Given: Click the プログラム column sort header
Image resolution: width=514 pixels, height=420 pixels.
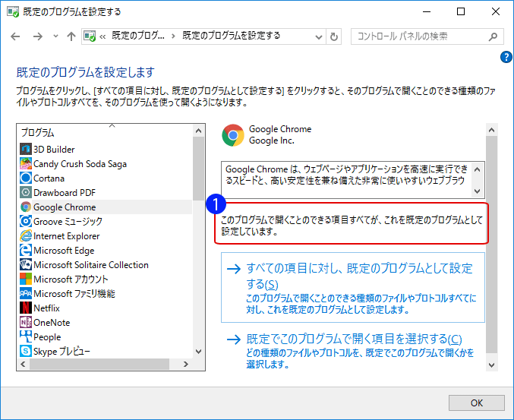Looking at the screenshot, I should click(x=38, y=132).
